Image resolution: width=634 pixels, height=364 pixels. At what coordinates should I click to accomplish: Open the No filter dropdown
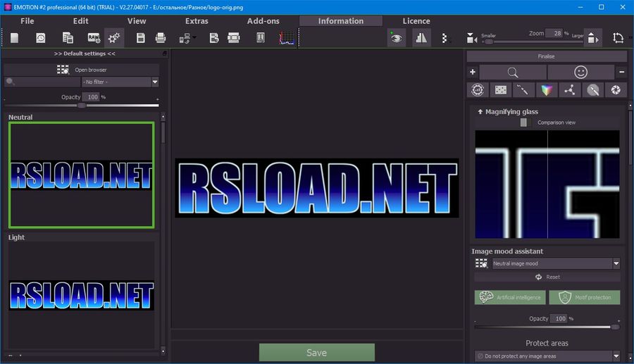coord(120,82)
